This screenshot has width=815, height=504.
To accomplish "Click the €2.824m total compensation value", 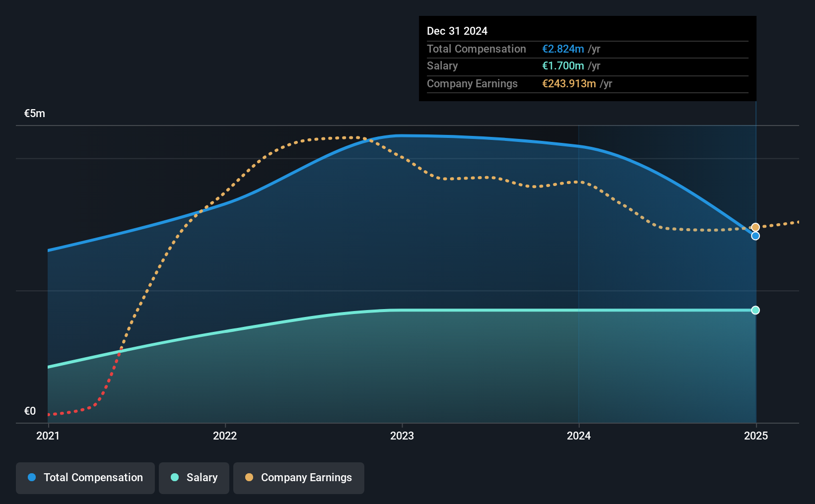I will point(563,49).
